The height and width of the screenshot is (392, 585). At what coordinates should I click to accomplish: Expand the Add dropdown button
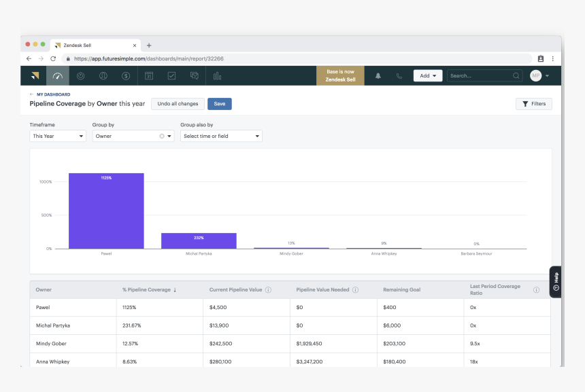click(428, 76)
